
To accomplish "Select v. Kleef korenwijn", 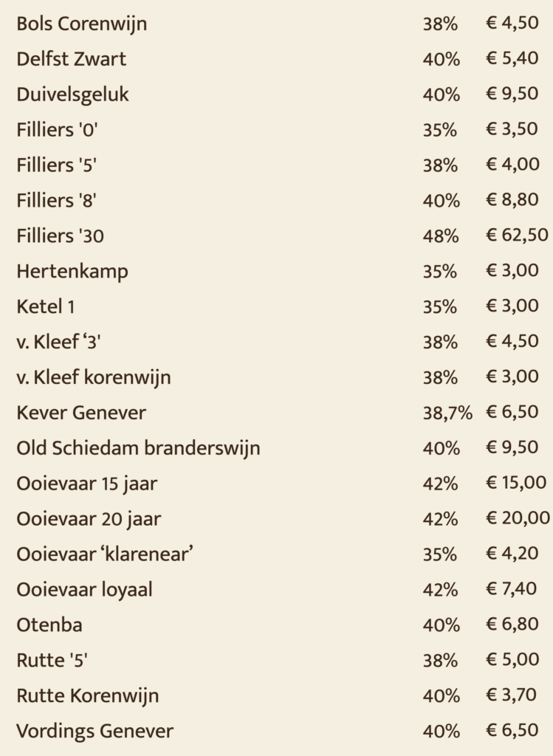I will click(94, 377).
